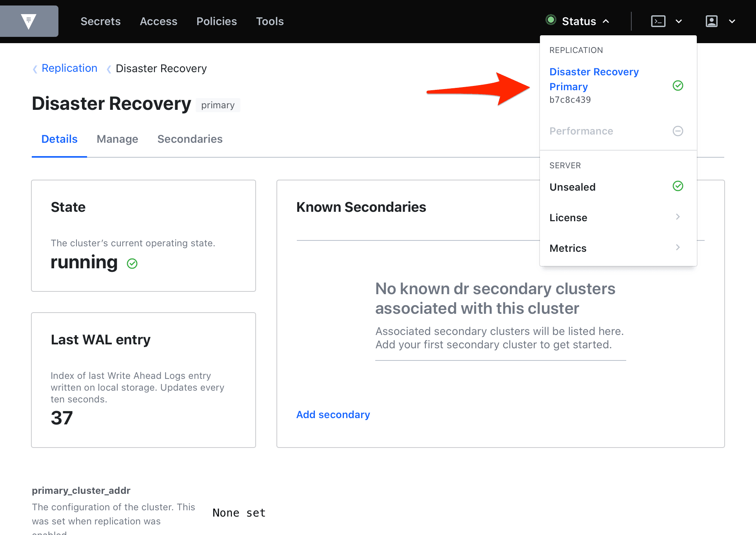The height and width of the screenshot is (535, 756).
Task: Click the green checkmark next to Unsealed
Action: point(678,186)
